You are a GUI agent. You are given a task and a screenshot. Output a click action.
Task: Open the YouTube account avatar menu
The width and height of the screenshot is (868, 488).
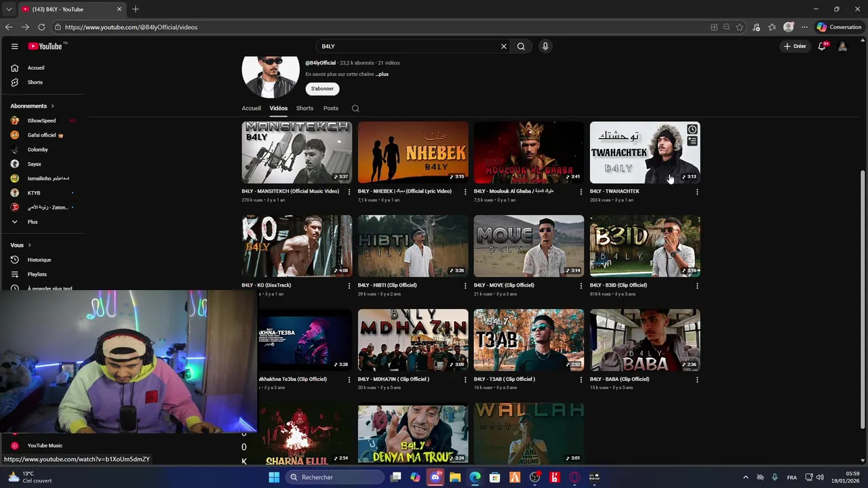point(842,46)
